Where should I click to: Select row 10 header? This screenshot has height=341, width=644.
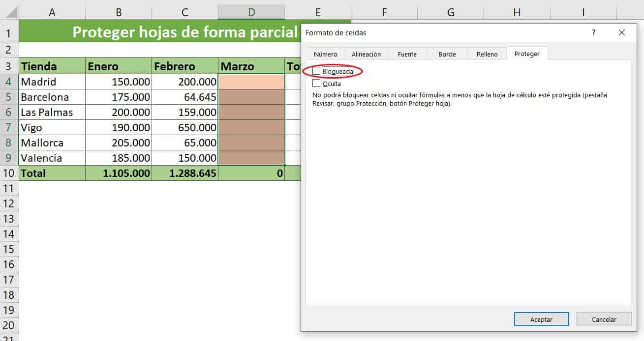9,173
